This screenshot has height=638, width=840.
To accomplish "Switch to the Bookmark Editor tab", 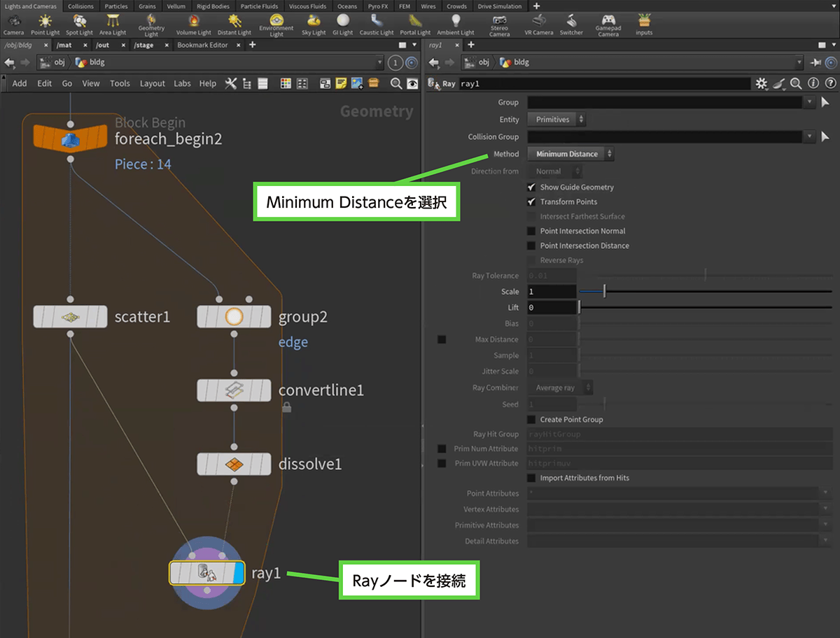I will pyautogui.click(x=202, y=45).
